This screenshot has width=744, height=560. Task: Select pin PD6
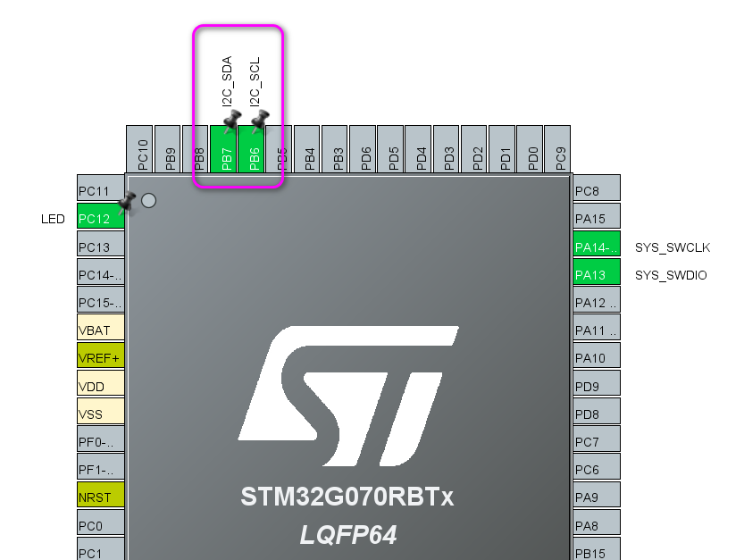coord(363,149)
